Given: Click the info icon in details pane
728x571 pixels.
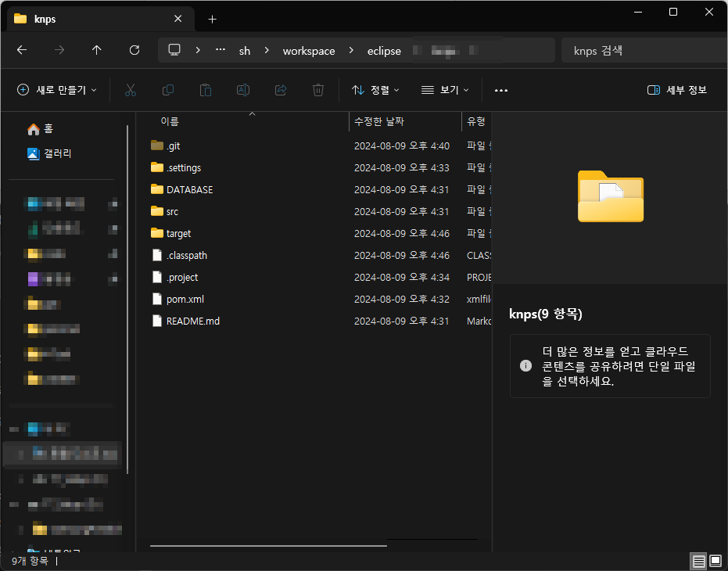Looking at the screenshot, I should point(525,365).
